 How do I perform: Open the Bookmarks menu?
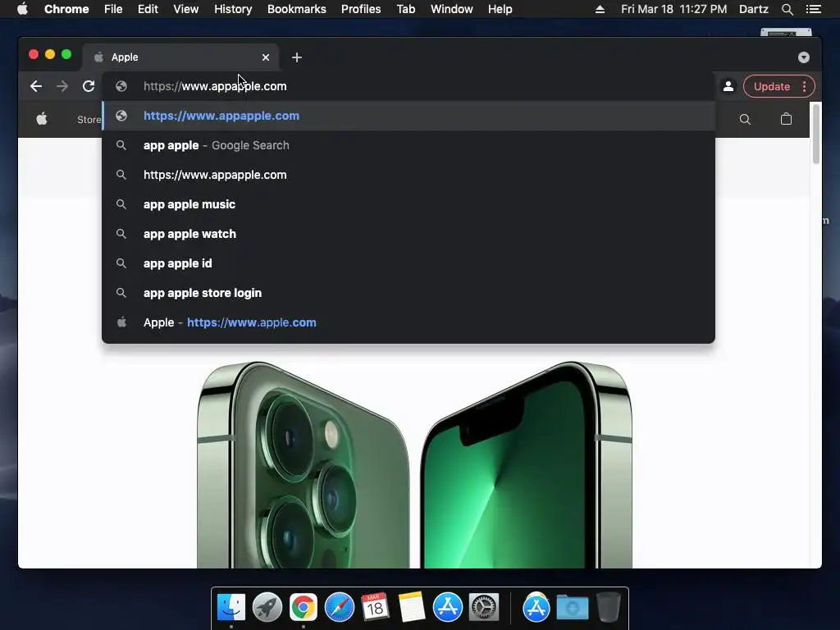click(297, 9)
